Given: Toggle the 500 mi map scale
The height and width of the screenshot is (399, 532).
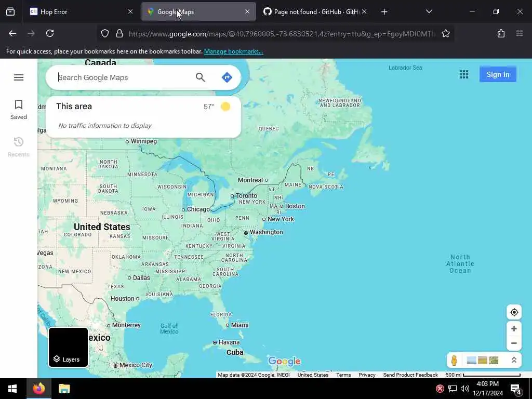Looking at the screenshot, I should [x=483, y=375].
